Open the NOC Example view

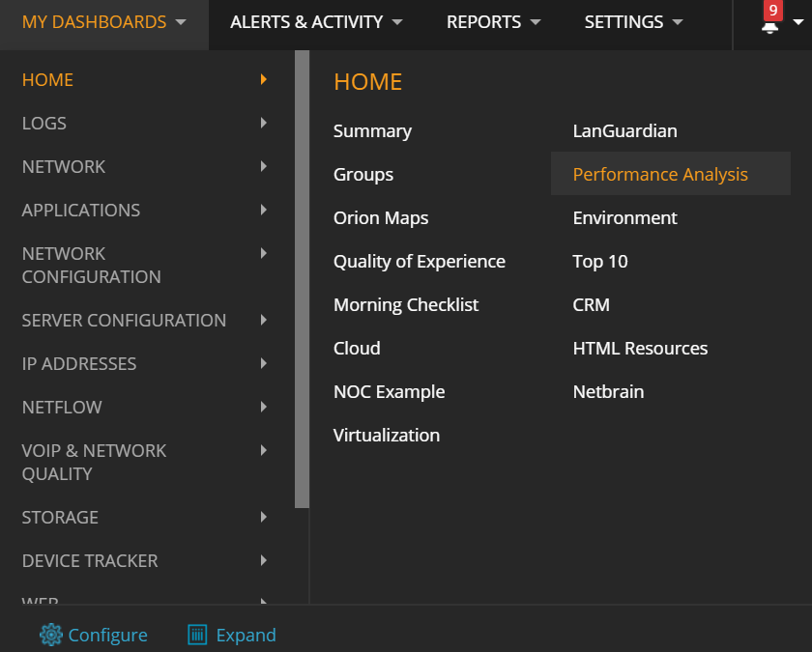click(389, 392)
